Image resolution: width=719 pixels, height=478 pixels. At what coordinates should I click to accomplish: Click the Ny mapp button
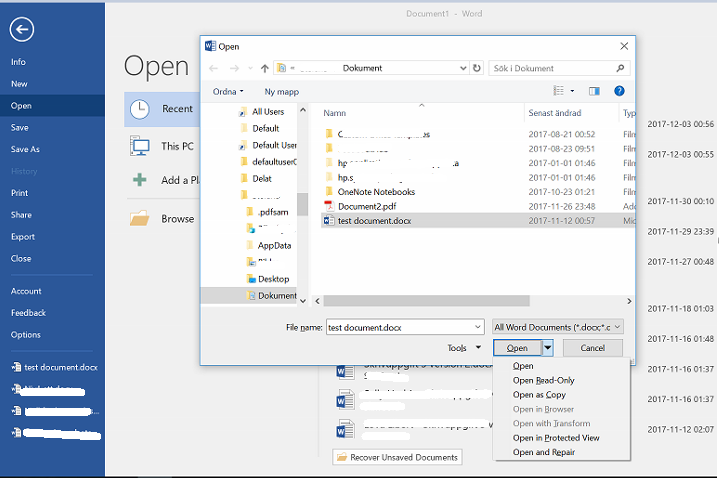pos(282,92)
